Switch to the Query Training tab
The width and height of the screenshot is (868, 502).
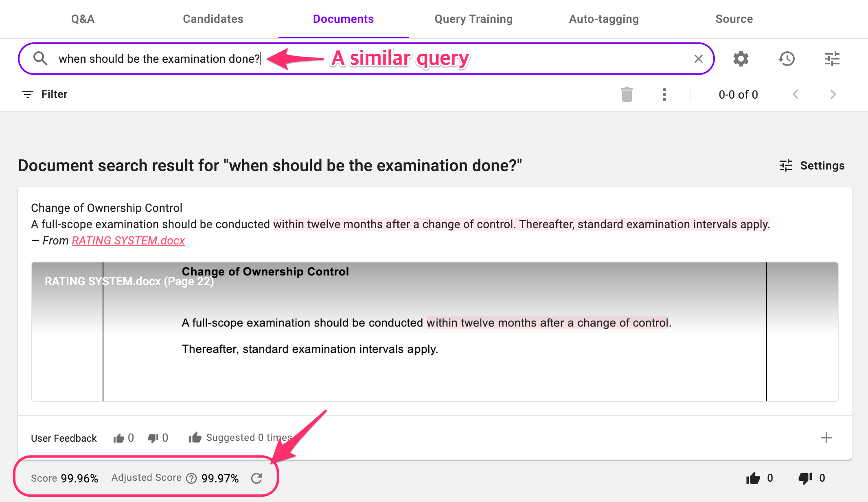click(473, 19)
